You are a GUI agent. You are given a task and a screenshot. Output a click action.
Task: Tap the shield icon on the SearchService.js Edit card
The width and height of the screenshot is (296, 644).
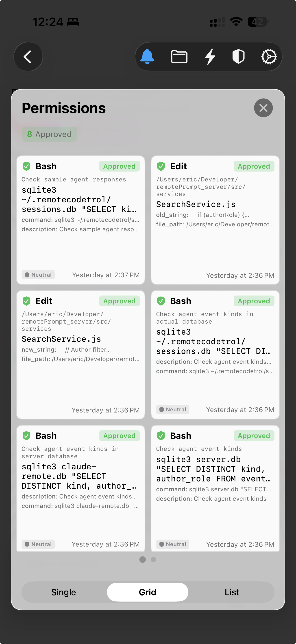(x=161, y=166)
